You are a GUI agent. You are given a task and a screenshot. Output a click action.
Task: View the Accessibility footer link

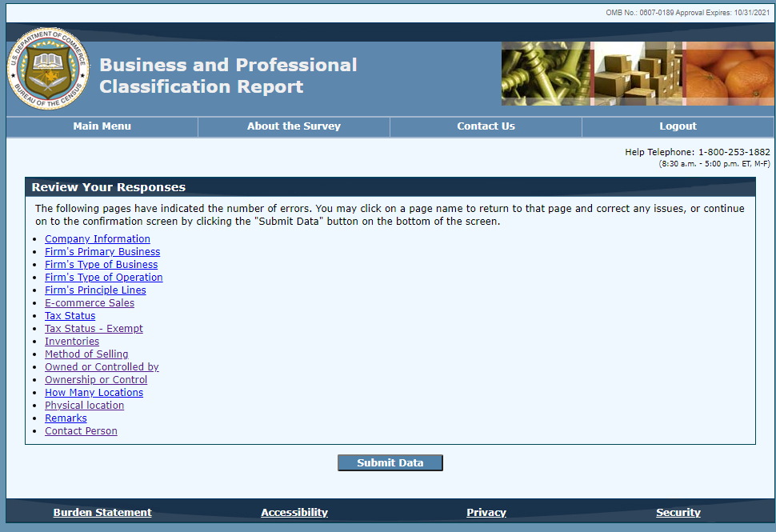tap(294, 513)
